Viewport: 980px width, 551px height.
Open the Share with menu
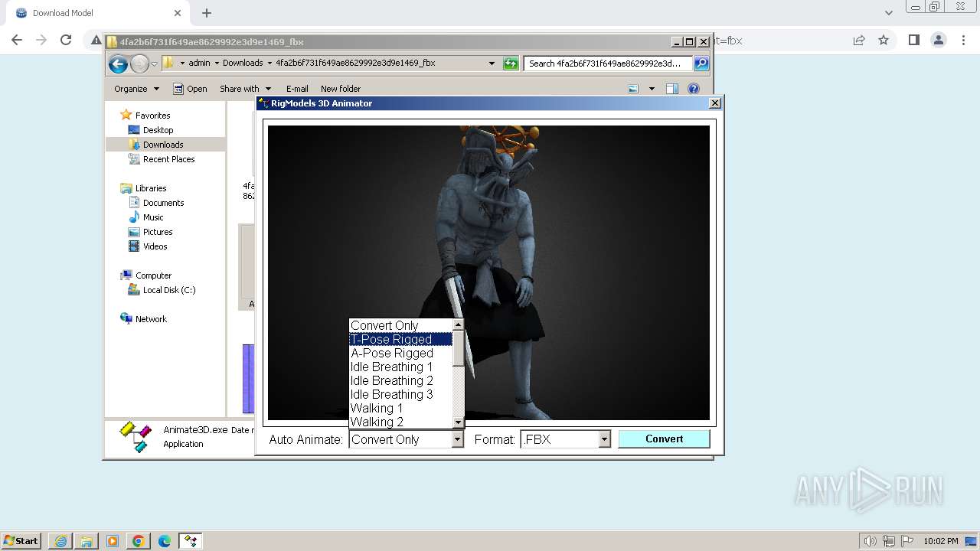(245, 89)
